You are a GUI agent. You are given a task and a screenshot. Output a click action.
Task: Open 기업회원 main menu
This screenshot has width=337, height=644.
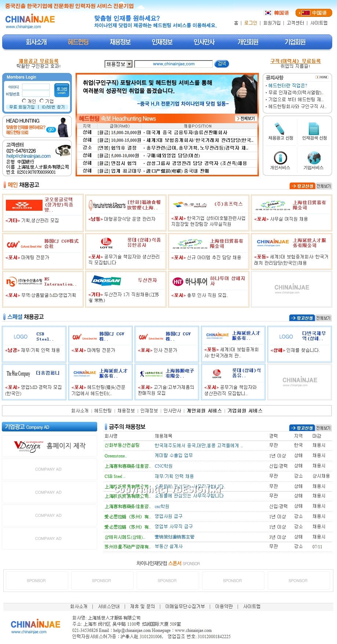(295, 42)
